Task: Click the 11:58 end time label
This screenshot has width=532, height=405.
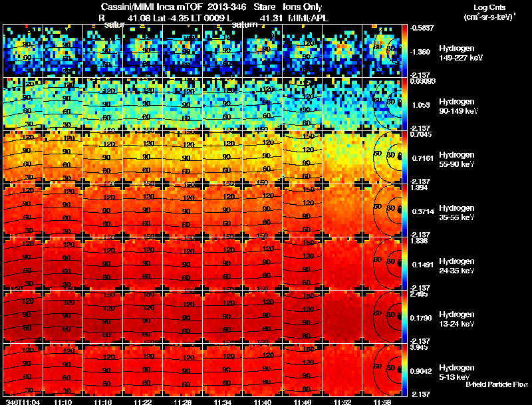Action: (382, 401)
